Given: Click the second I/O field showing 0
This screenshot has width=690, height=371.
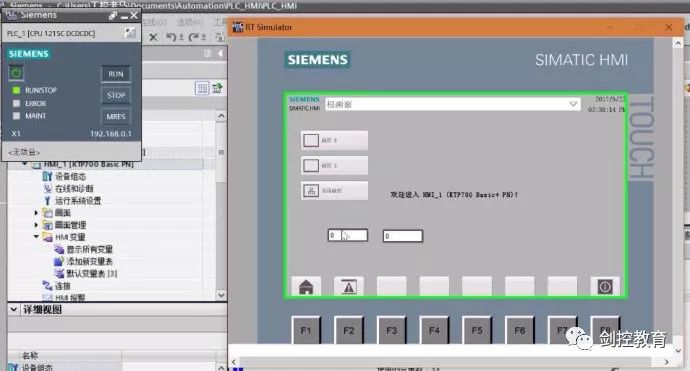Looking at the screenshot, I should pos(403,236).
